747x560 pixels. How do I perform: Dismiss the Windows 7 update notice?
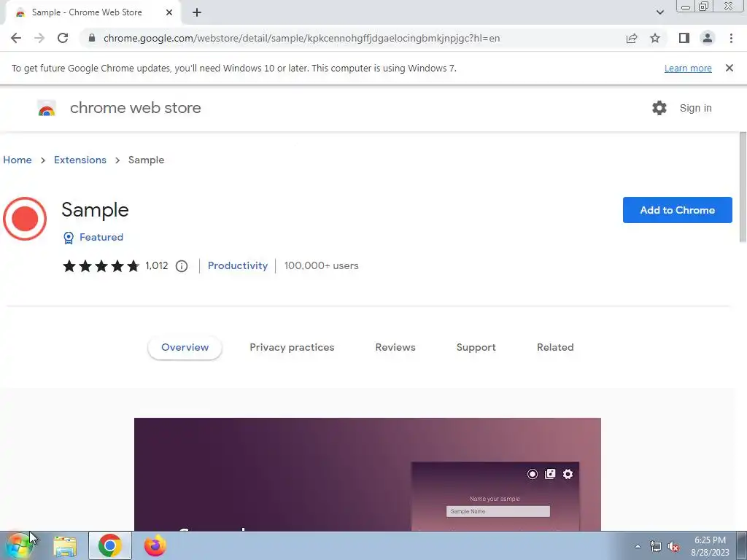point(729,68)
